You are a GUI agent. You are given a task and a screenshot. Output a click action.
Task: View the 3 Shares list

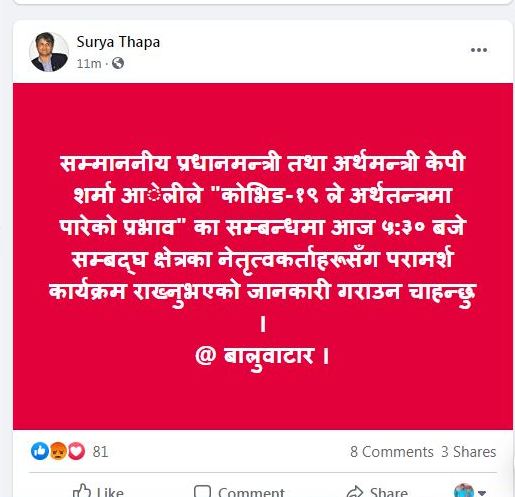(469, 452)
